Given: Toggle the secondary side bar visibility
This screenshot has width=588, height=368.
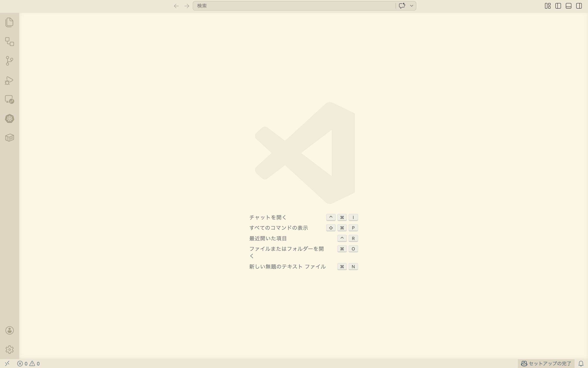Looking at the screenshot, I should [579, 6].
